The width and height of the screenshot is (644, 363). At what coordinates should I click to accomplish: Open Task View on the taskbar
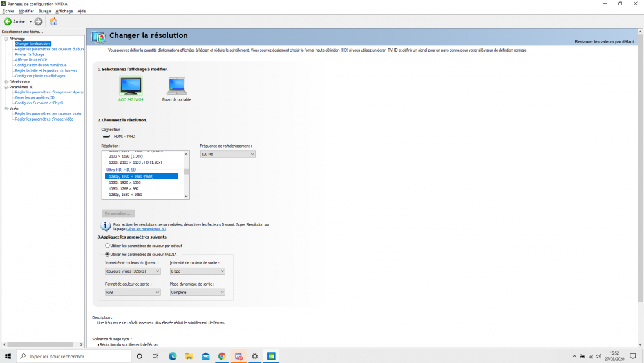[155, 357]
